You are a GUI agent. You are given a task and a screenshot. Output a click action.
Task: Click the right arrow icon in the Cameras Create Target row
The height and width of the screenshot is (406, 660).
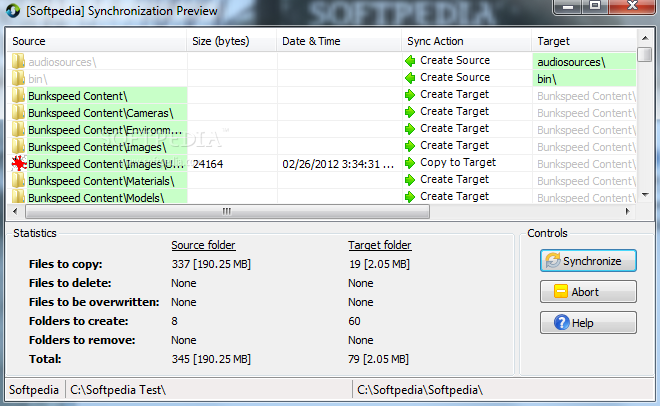pyautogui.click(x=410, y=112)
